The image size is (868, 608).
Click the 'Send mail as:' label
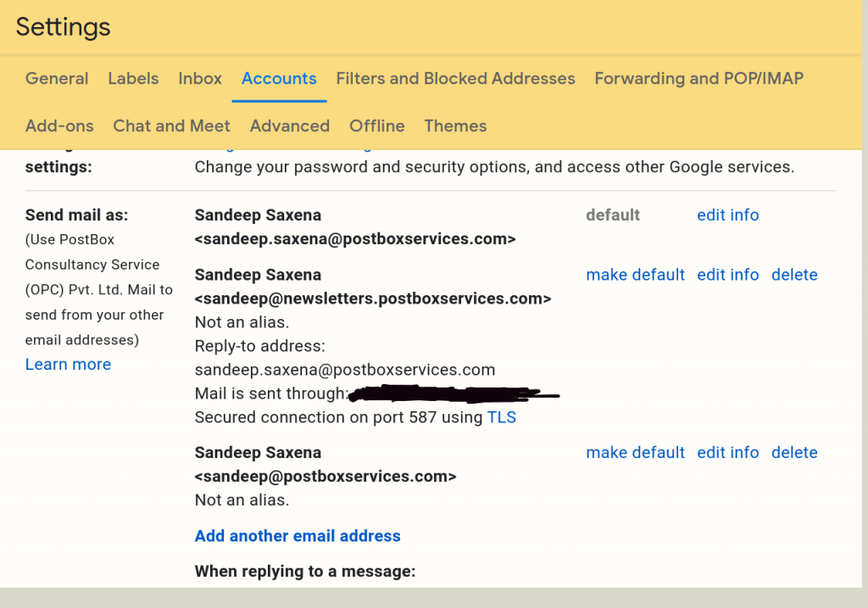click(76, 215)
